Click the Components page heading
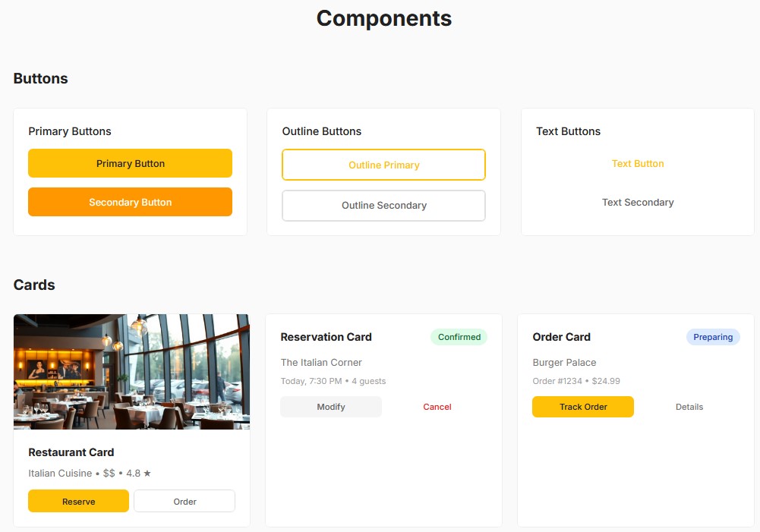The height and width of the screenshot is (532, 760). 383,18
